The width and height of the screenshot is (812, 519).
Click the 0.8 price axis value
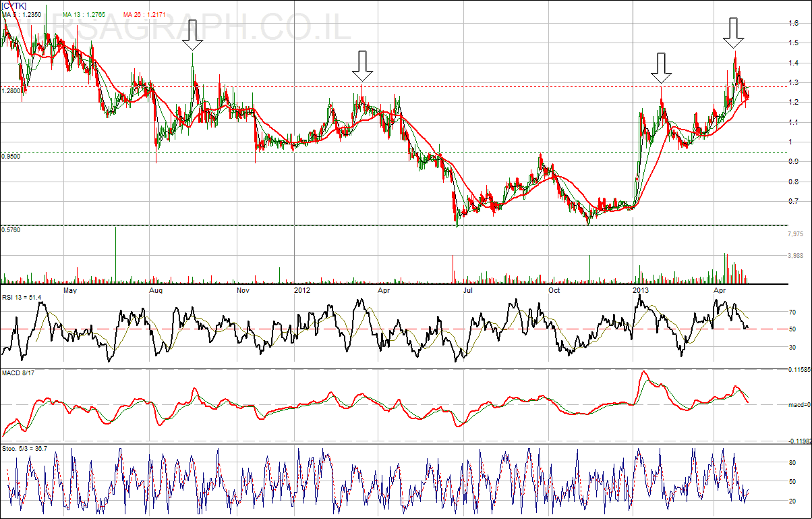(x=794, y=182)
